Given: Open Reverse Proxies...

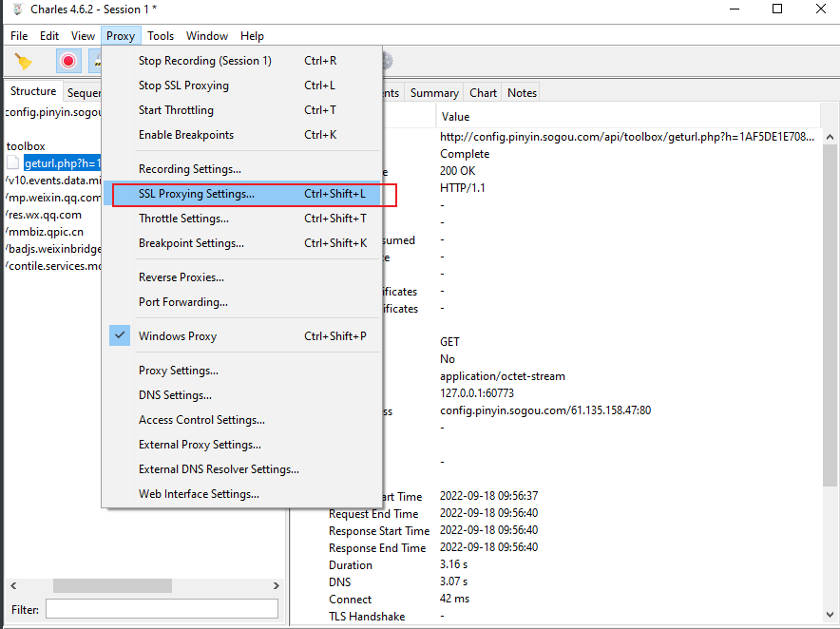Looking at the screenshot, I should coord(240,277).
